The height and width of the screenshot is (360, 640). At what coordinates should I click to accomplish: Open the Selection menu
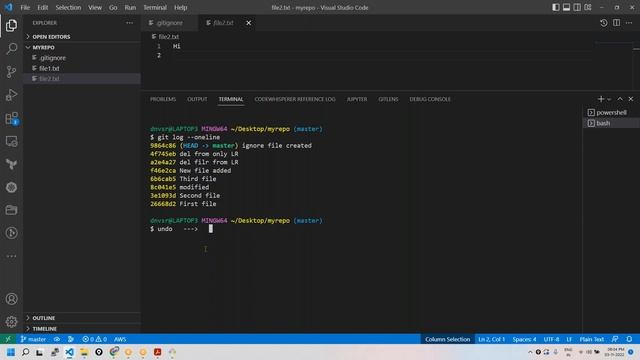point(68,7)
